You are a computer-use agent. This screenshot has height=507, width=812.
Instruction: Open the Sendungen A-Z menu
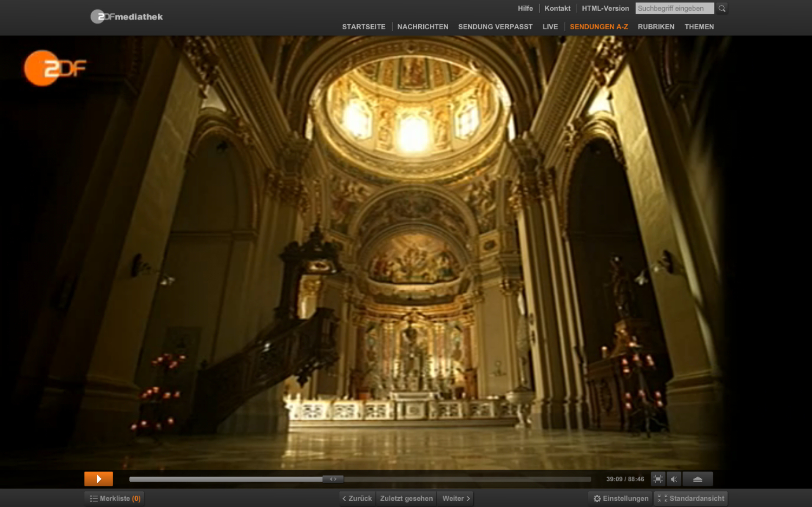coord(598,27)
